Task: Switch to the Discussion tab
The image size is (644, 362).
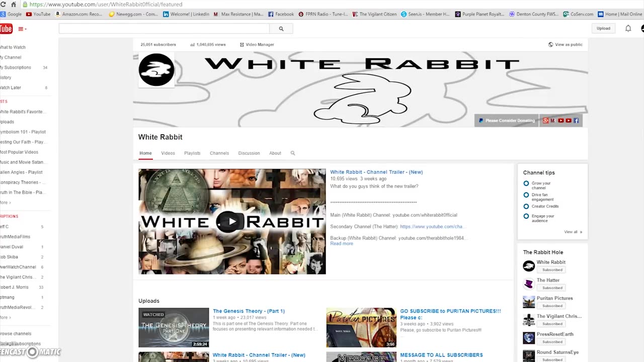Action: tap(249, 153)
